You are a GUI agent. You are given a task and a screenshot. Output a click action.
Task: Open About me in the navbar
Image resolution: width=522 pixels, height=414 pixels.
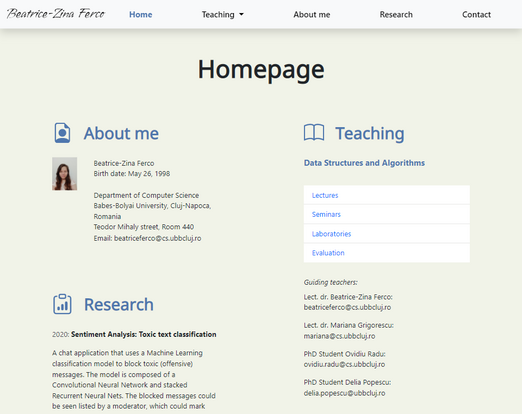tap(312, 15)
